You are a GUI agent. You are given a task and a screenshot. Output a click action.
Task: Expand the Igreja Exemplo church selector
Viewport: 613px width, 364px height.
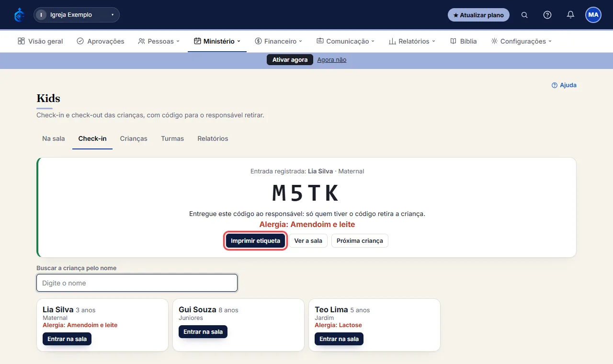pyautogui.click(x=77, y=15)
